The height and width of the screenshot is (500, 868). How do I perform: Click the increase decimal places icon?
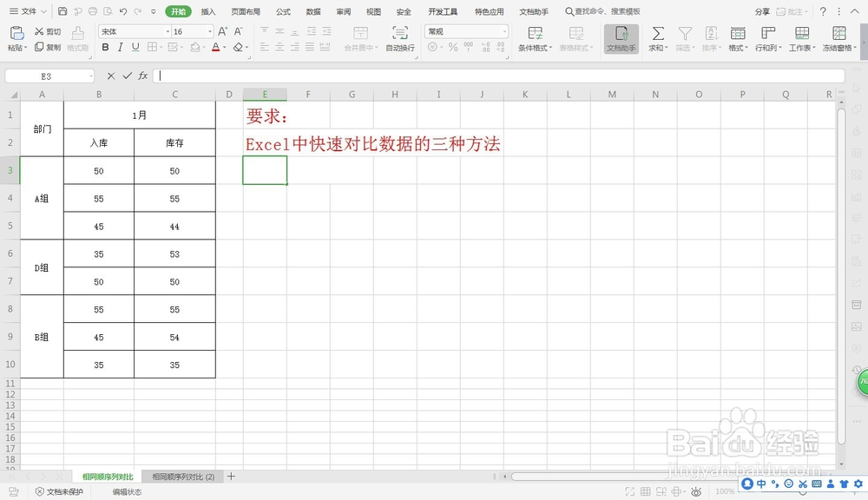tap(485, 48)
